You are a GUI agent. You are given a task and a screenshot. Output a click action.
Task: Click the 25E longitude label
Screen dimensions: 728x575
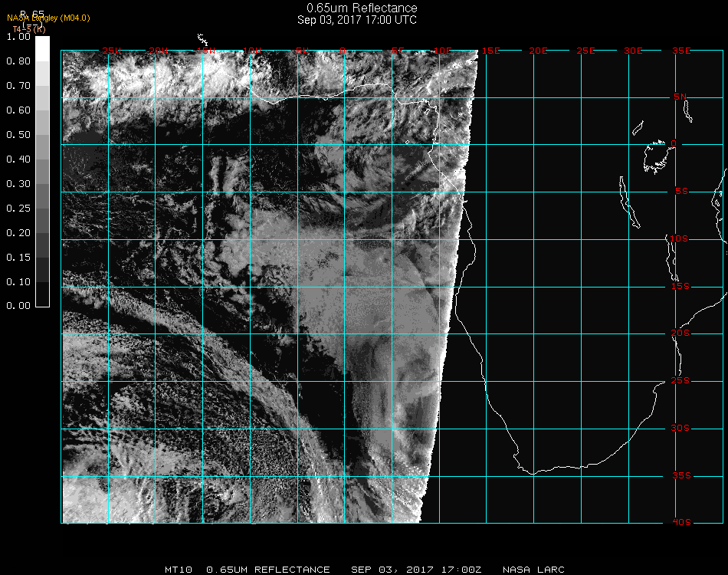(586, 51)
